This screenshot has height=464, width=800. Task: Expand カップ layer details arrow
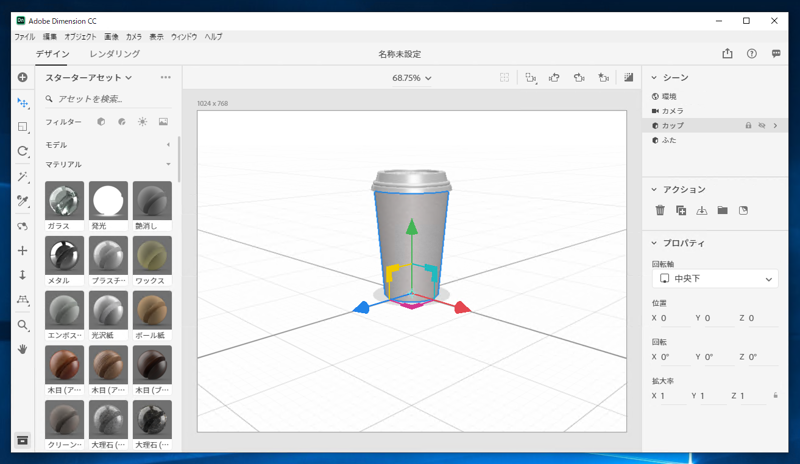click(x=776, y=126)
